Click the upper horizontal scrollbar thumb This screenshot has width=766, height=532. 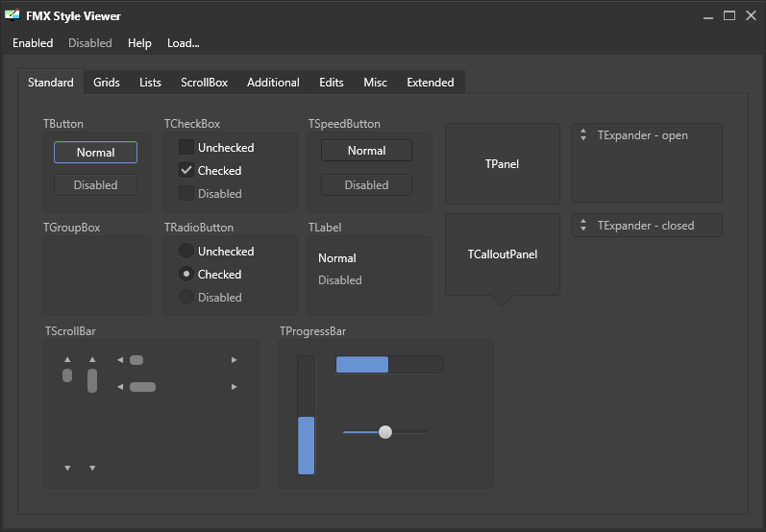[x=136, y=360]
